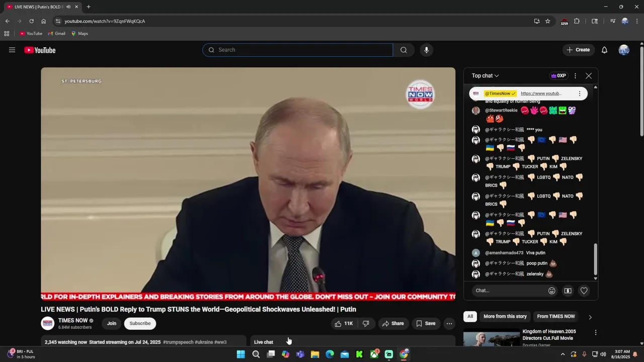The width and height of the screenshot is (644, 362).
Task: Like the video with 11K likes
Action: pyautogui.click(x=344, y=323)
